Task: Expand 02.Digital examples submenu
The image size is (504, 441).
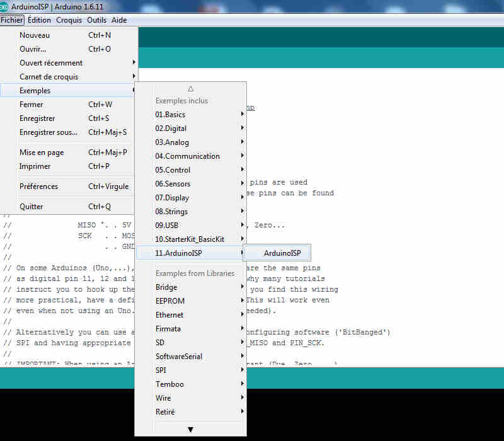Action: point(191,129)
